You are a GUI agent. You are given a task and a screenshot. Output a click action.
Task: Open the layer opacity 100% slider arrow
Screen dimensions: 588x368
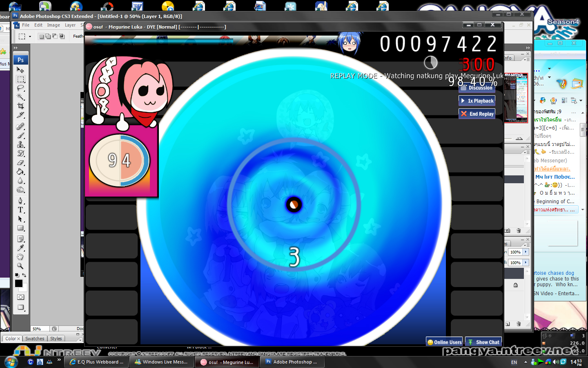(x=526, y=252)
